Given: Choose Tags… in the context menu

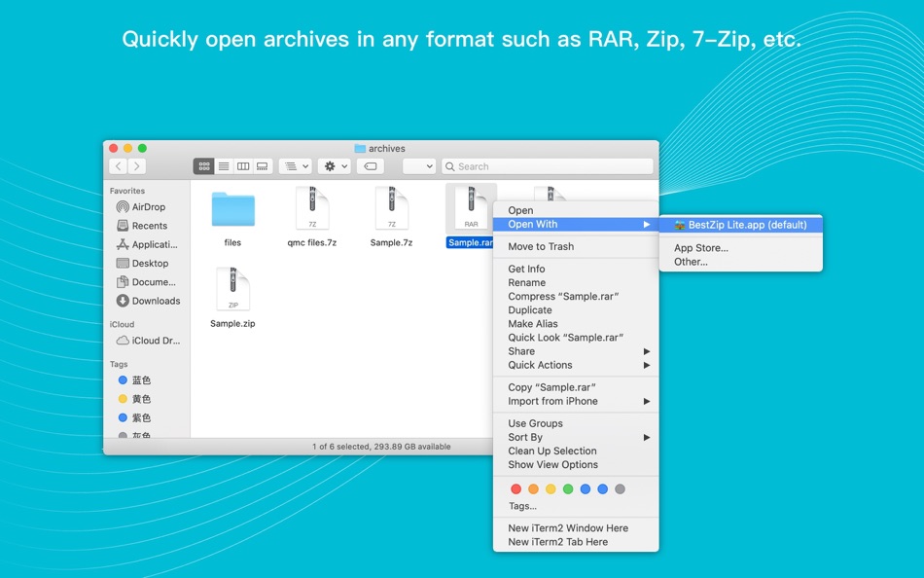Looking at the screenshot, I should coord(576,506).
